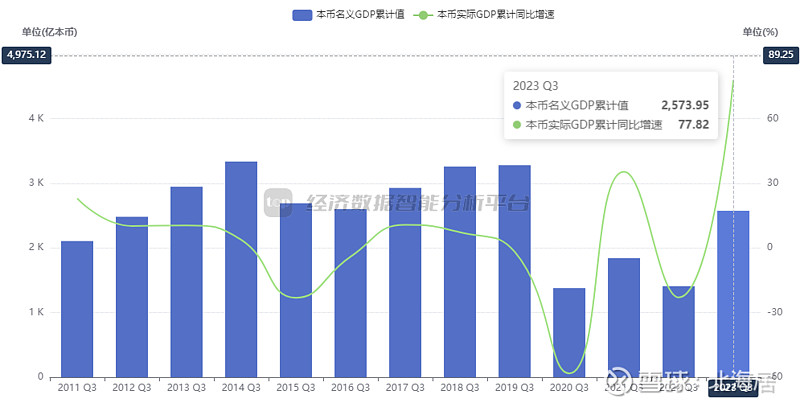Select the 2020 Q3 bar
This screenshot has width=800, height=407.
coord(569,333)
